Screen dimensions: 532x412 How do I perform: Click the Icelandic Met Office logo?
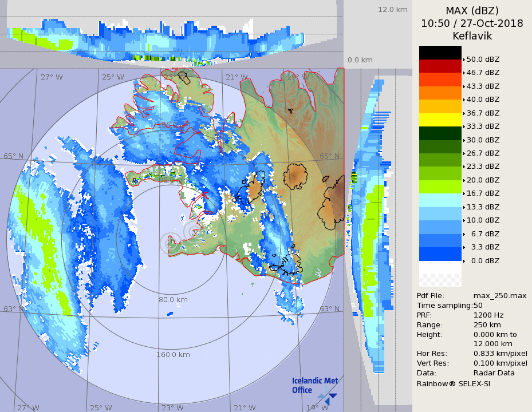[x=314, y=387]
